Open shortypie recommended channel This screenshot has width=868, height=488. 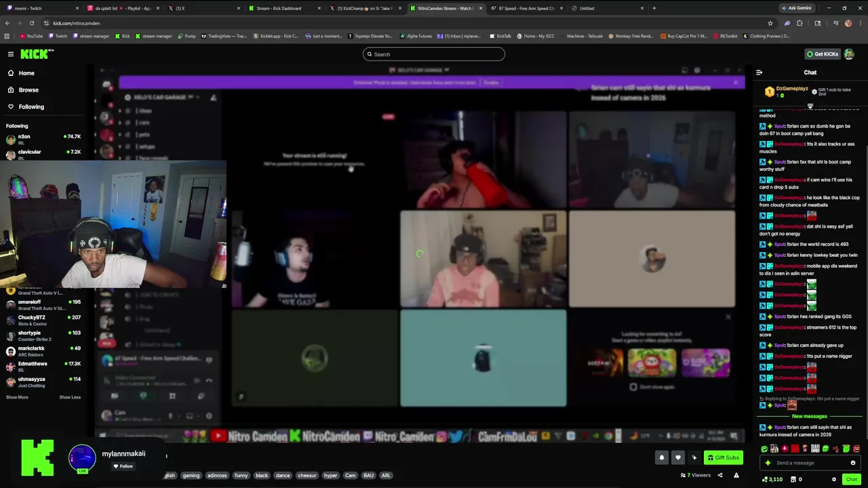point(43,335)
